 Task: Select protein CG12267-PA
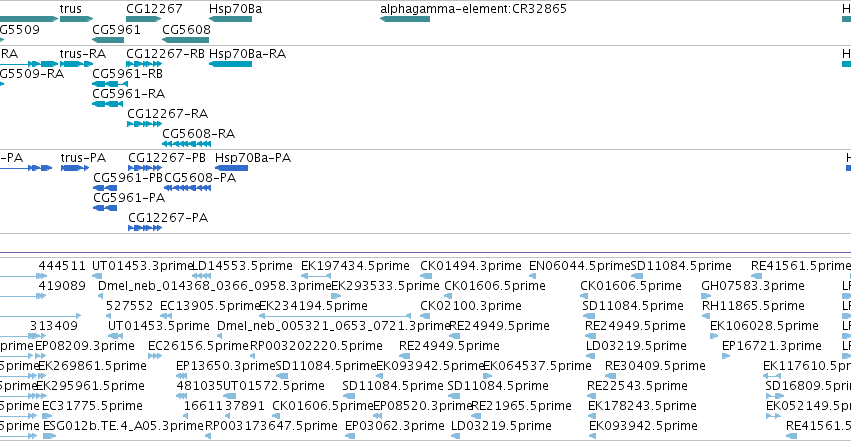tap(168, 219)
